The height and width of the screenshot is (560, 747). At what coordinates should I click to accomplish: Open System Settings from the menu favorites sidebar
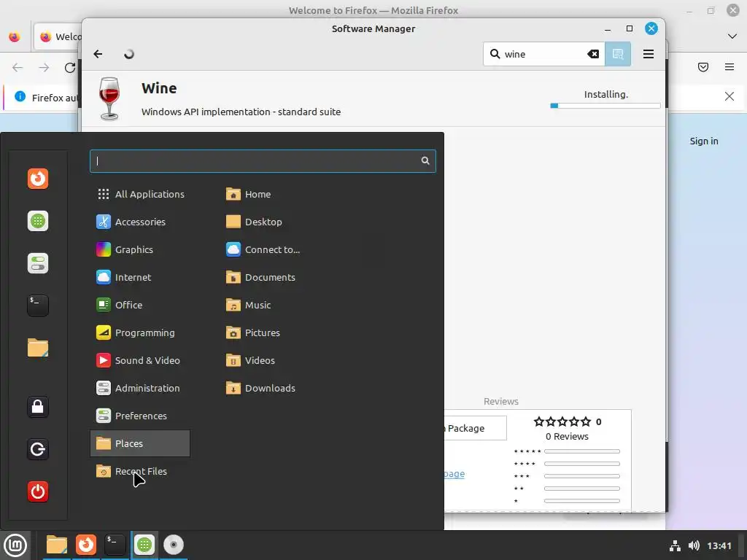[x=38, y=263]
